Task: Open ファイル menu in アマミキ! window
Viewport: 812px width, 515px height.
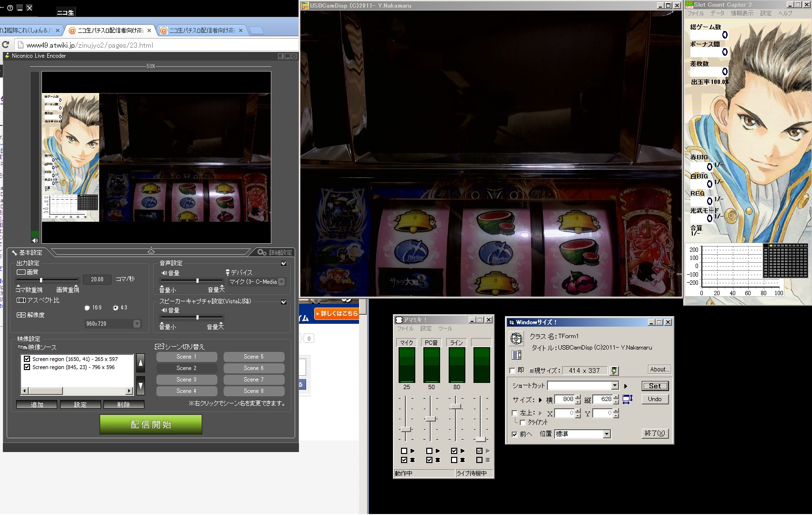Action: coord(405,329)
